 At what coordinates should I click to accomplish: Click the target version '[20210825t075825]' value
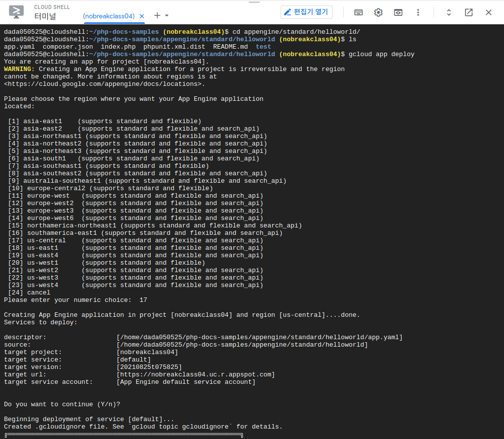click(149, 367)
